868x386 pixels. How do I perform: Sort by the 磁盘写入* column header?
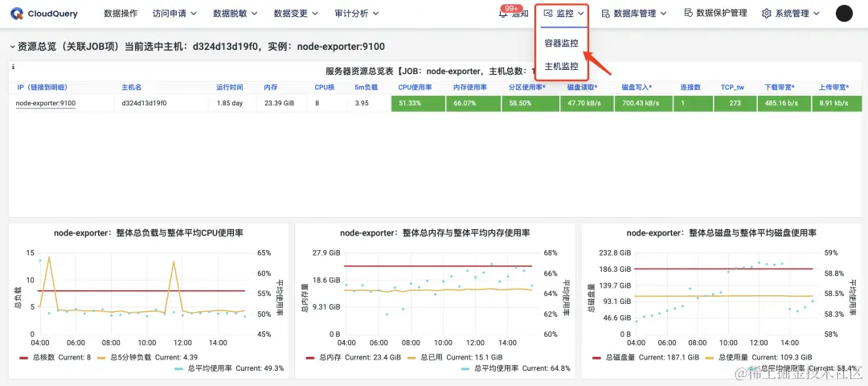[x=637, y=88]
